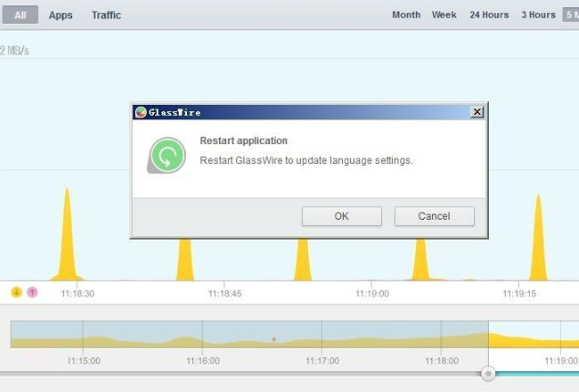Close the GlassWire restart dialog

tap(476, 112)
